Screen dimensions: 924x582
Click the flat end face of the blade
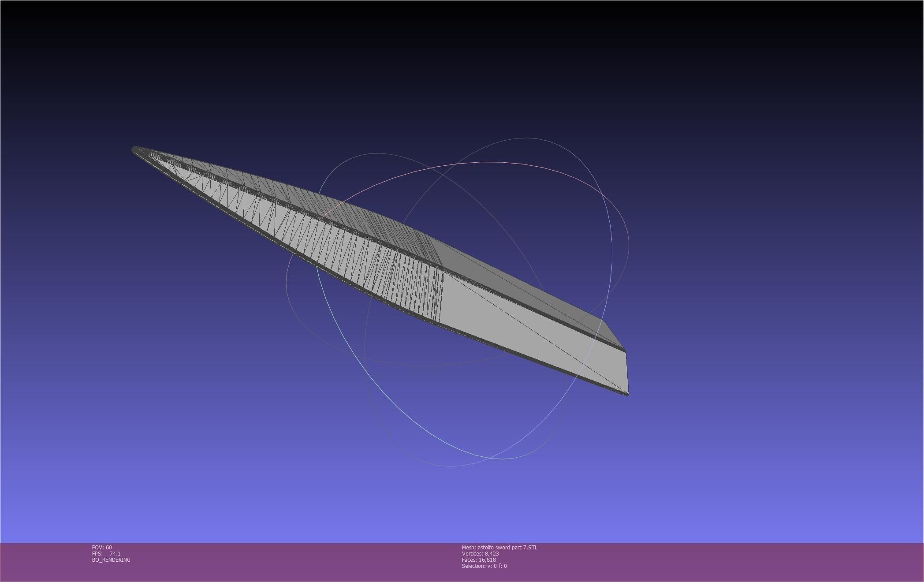626,372
